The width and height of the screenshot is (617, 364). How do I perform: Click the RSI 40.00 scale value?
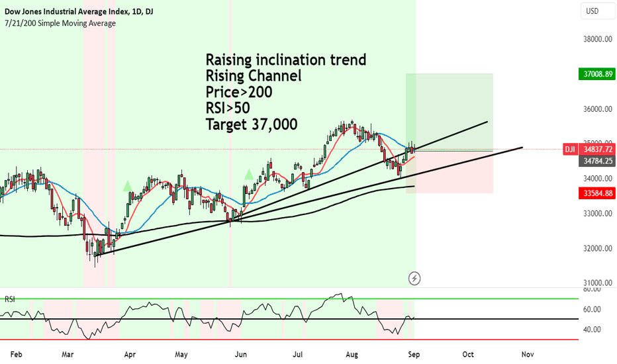[592, 330]
